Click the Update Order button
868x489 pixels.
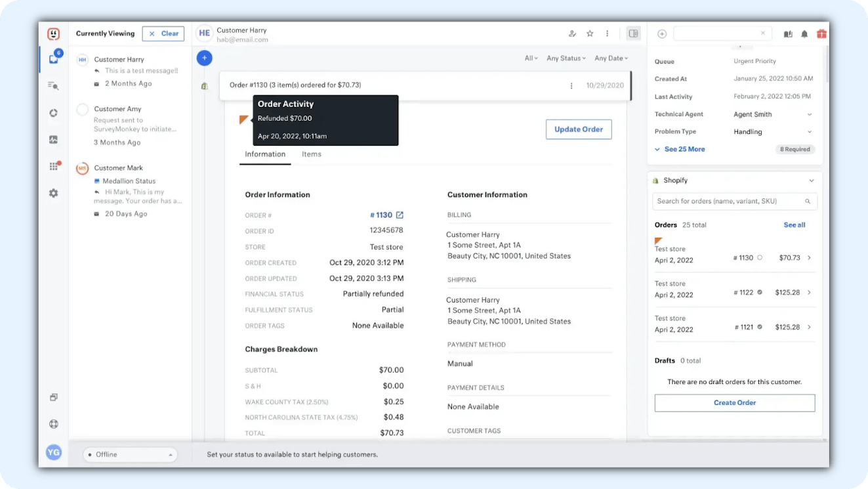[578, 129]
